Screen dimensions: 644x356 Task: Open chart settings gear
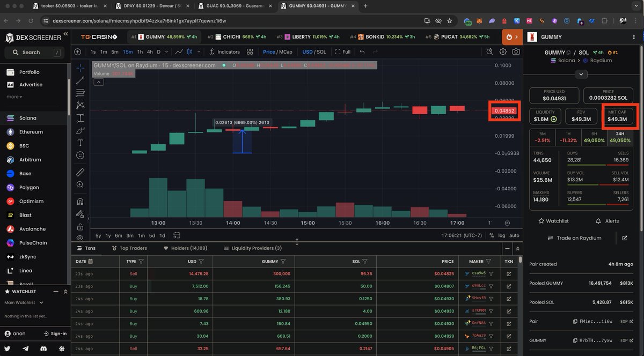[x=503, y=52]
